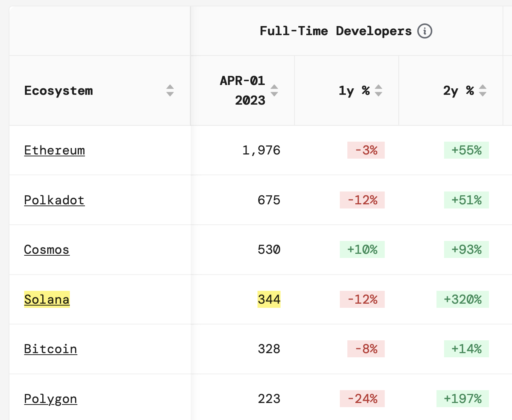Image resolution: width=512 pixels, height=420 pixels.
Task: Sort by the 1y % column arrows
Action: click(x=378, y=91)
